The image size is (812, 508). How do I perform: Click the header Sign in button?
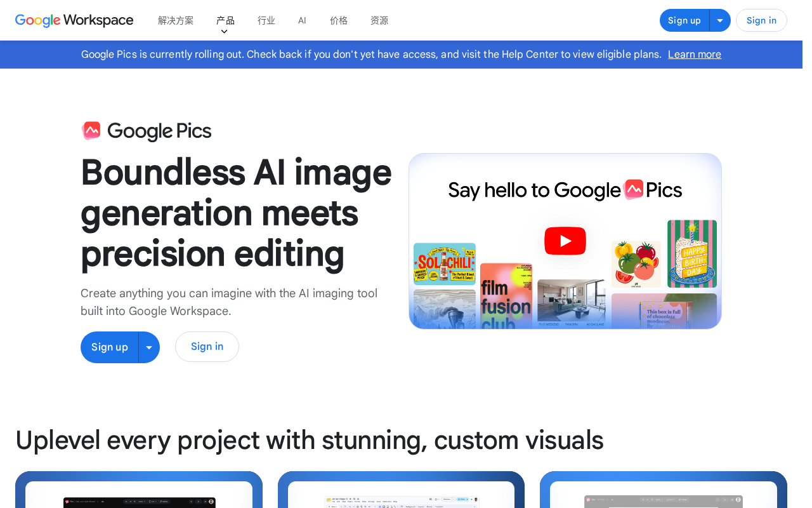[x=761, y=20]
